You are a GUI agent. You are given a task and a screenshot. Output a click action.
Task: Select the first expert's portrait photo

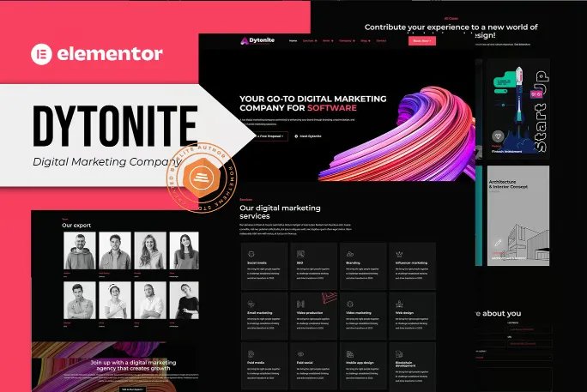(79, 250)
